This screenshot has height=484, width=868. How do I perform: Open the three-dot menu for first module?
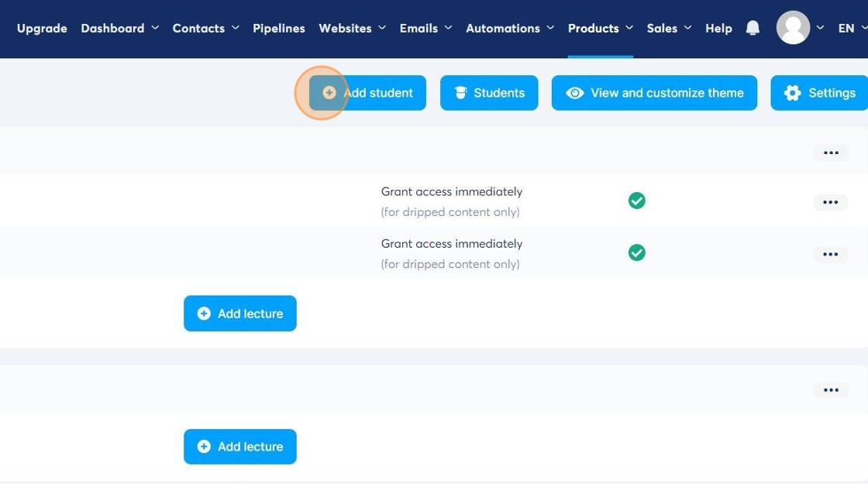click(x=831, y=153)
